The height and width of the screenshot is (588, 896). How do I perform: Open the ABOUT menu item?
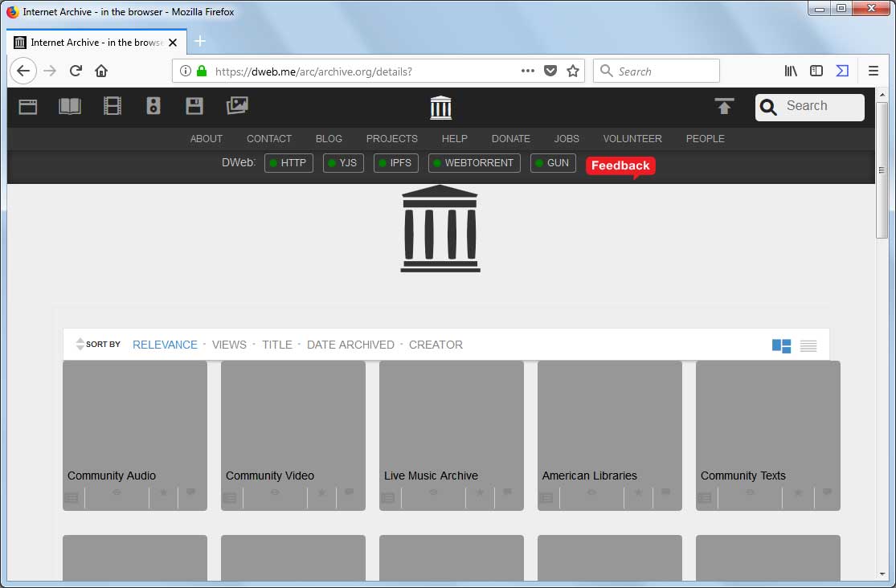[x=207, y=139]
